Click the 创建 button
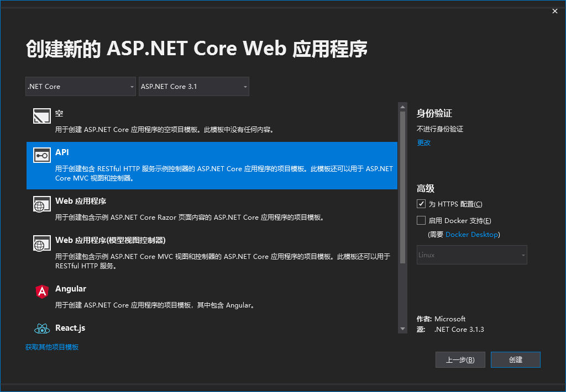 click(515, 359)
